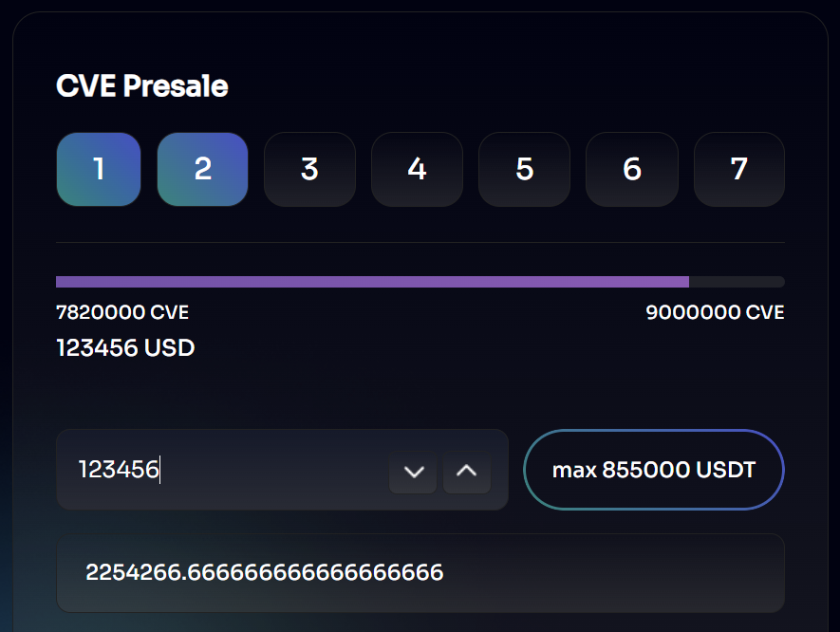Click the 7820000 CVE sold label
The image size is (840, 632).
coord(116,313)
